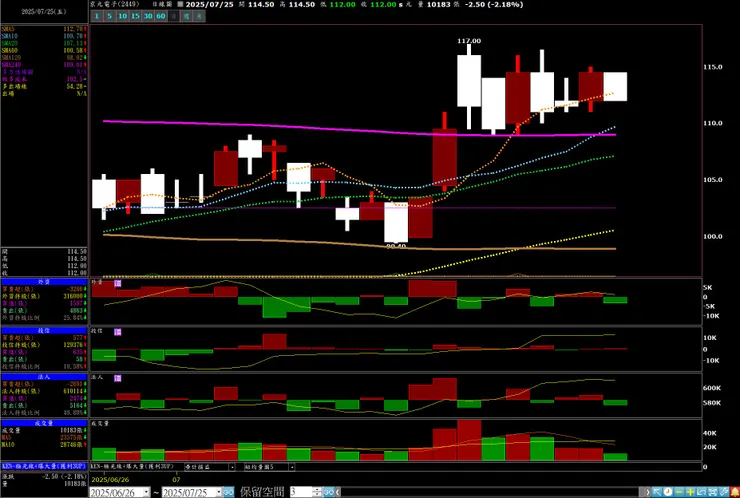The image size is (740, 498).
Task: Select the monthly (月) timeframe button
Action: [x=199, y=16]
